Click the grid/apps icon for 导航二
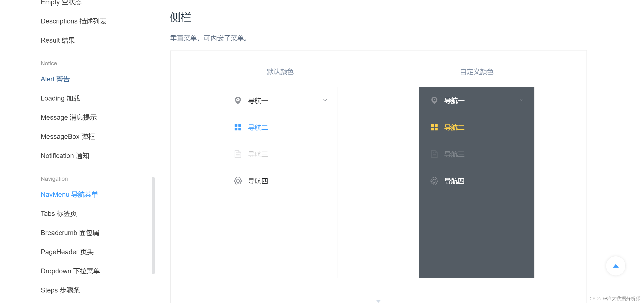 pyautogui.click(x=237, y=127)
